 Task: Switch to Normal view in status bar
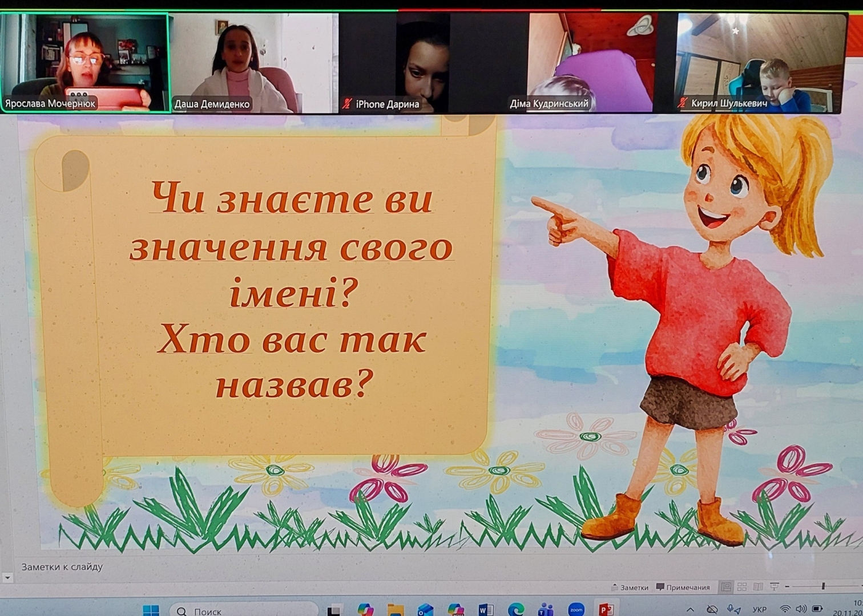[726, 586]
